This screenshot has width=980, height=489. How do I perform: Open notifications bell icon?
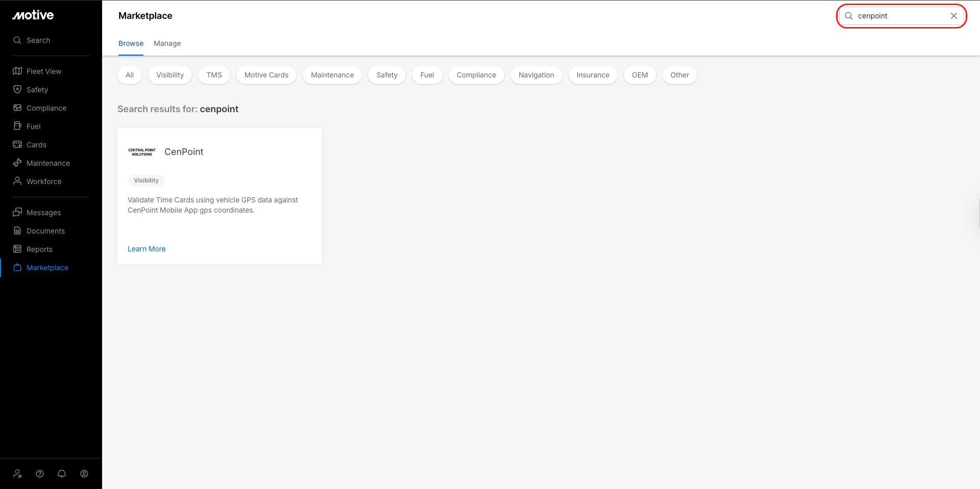pyautogui.click(x=62, y=474)
